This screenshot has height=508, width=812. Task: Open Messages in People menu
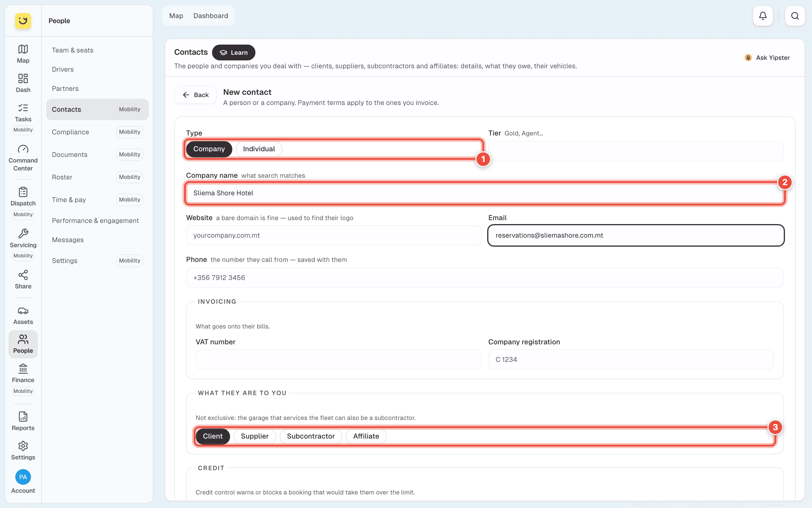coord(97,240)
